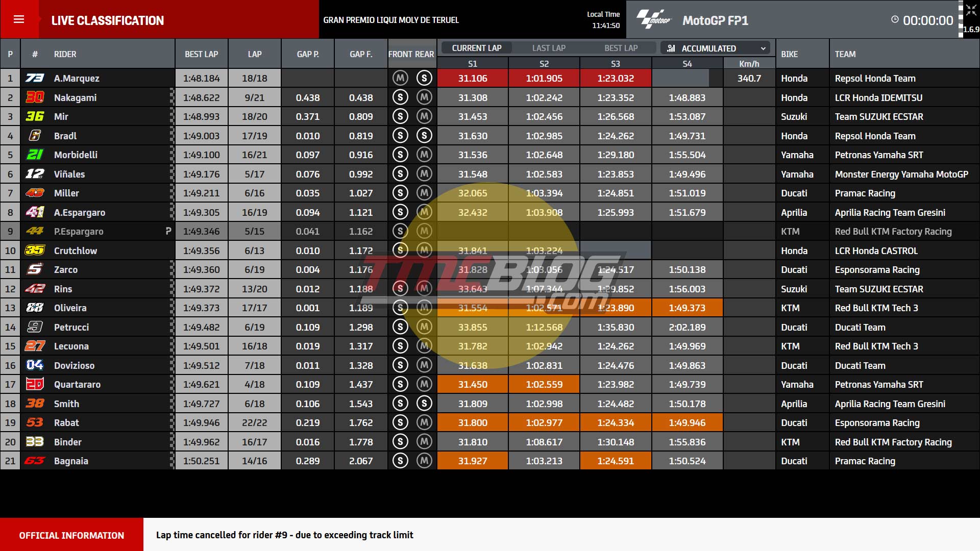Select rider name Quartararo

coord(77,384)
